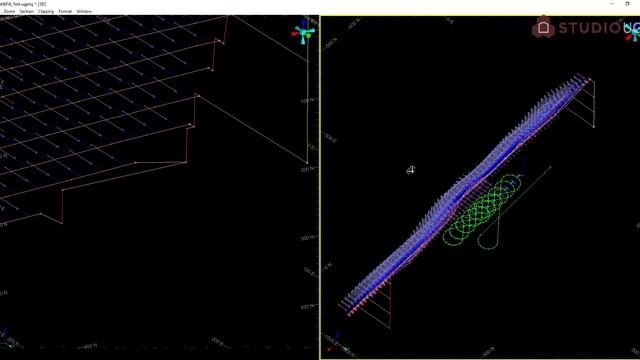The image size is (640, 360).
Task: Restore down the application window
Action: (627, 3)
